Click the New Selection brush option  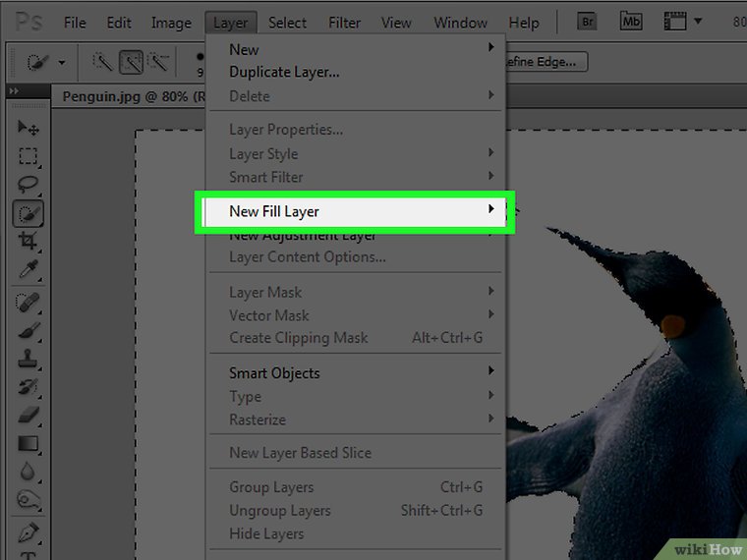click(x=102, y=62)
